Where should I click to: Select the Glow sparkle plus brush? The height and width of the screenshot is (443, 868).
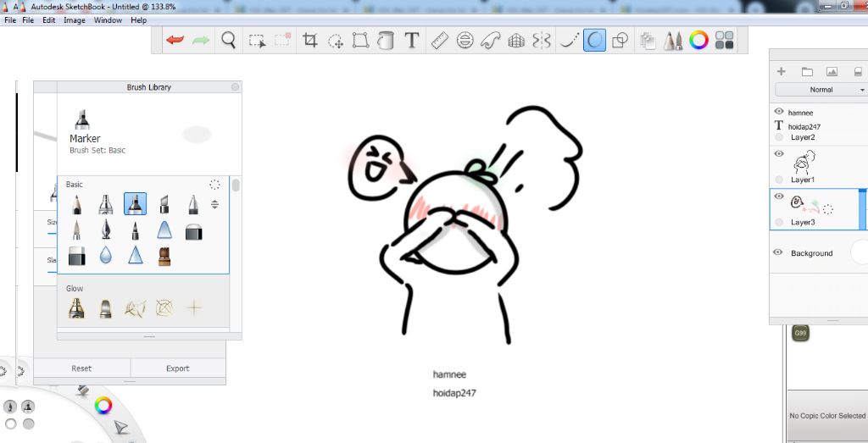coord(194,308)
